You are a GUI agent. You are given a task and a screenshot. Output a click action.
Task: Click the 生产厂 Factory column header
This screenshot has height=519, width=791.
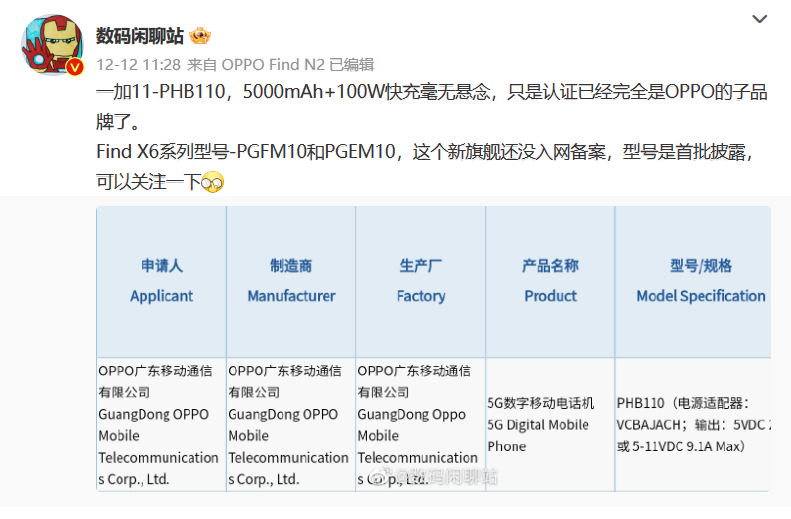(421, 281)
